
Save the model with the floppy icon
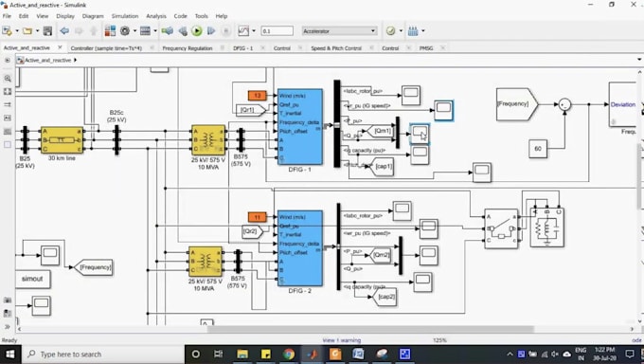coord(47,31)
